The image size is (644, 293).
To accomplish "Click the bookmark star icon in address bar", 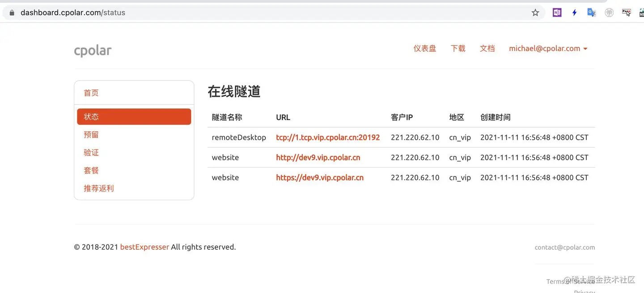I will pos(535,13).
